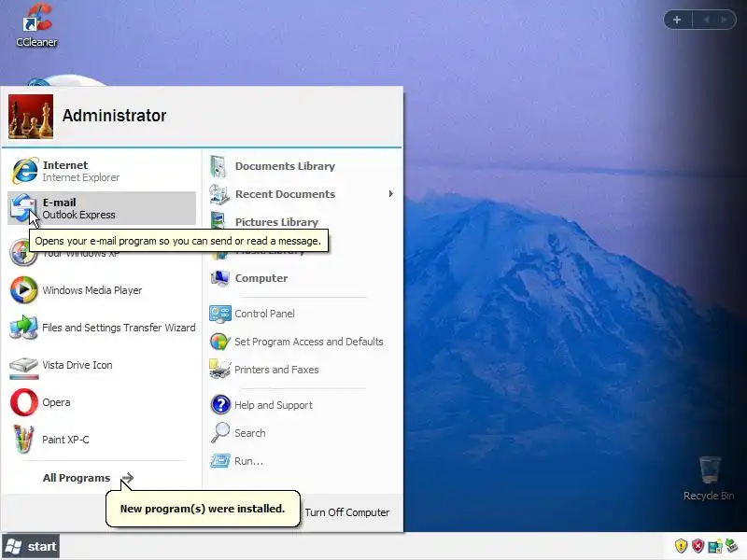This screenshot has height=560, width=747.
Task: Expand All Programs
Action: pyautogui.click(x=88, y=478)
